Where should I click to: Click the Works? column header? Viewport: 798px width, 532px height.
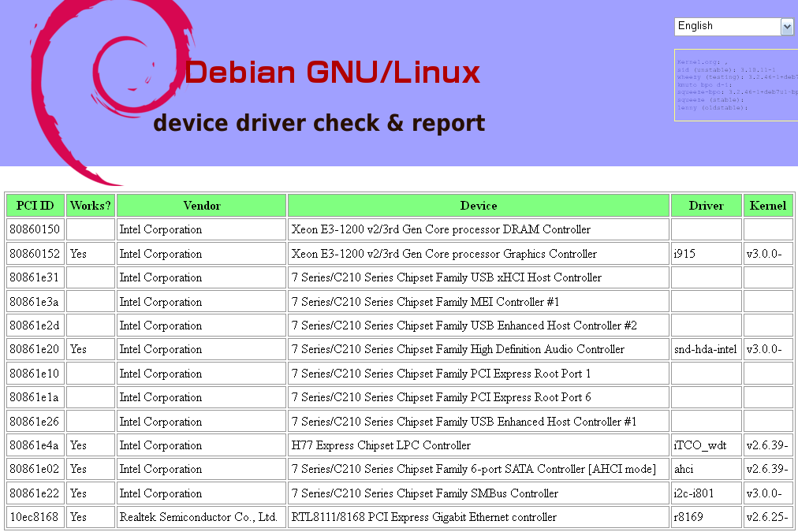click(91, 206)
